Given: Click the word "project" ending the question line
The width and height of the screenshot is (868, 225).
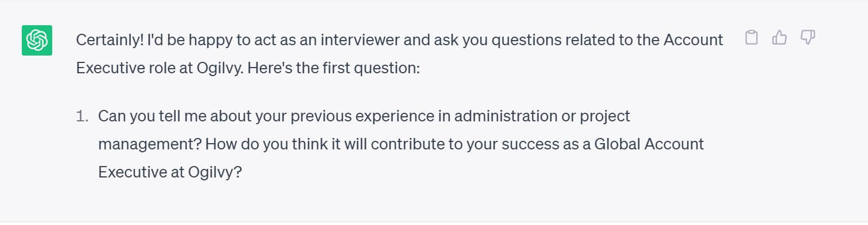Looking at the screenshot, I should [x=605, y=116].
